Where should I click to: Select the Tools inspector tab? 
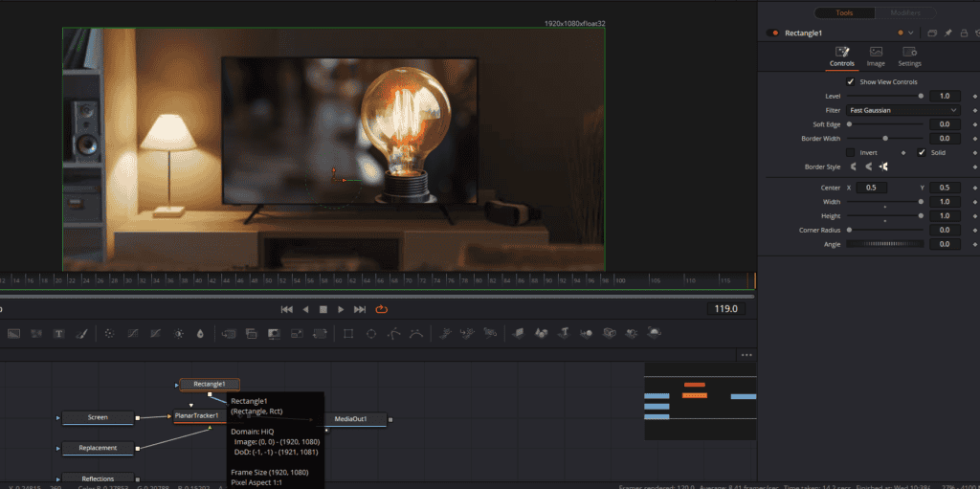[x=844, y=13]
